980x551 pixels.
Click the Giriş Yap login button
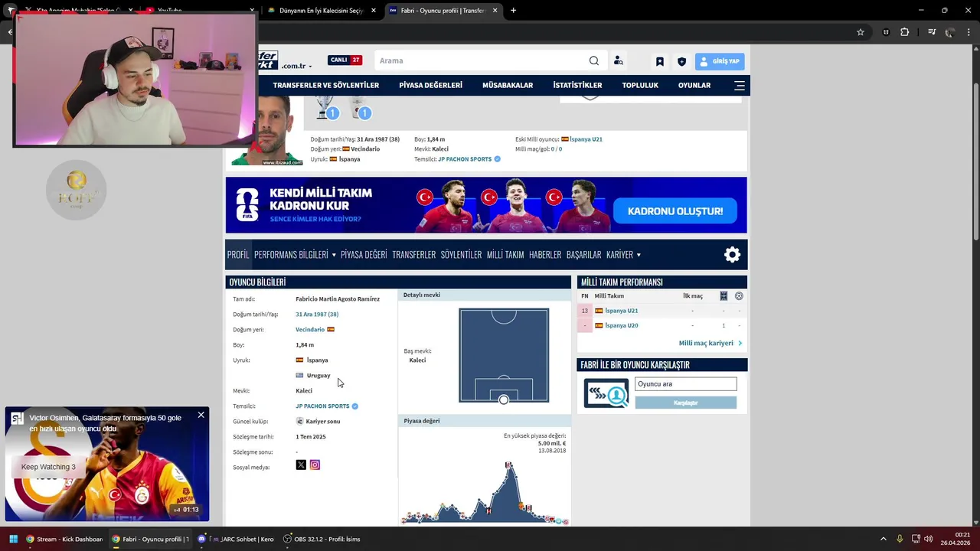(720, 61)
